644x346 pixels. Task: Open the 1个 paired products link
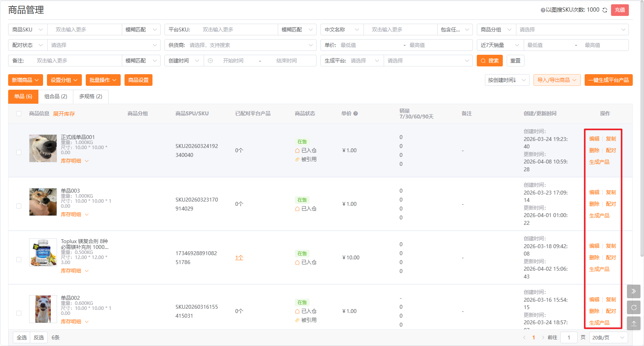coord(239,257)
